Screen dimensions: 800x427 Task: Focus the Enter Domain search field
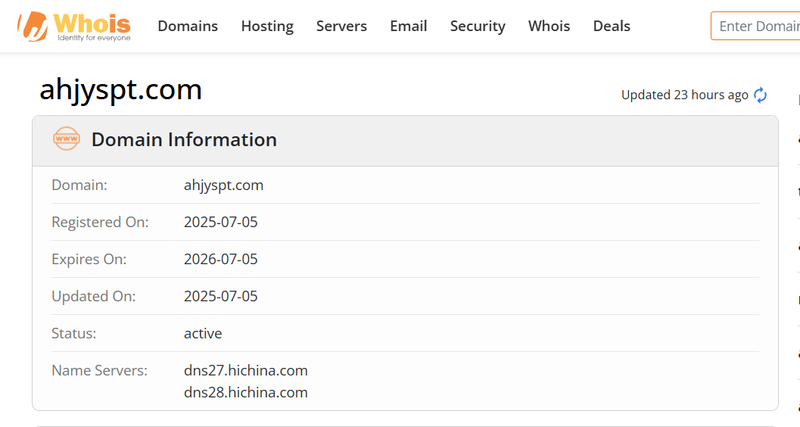point(756,26)
